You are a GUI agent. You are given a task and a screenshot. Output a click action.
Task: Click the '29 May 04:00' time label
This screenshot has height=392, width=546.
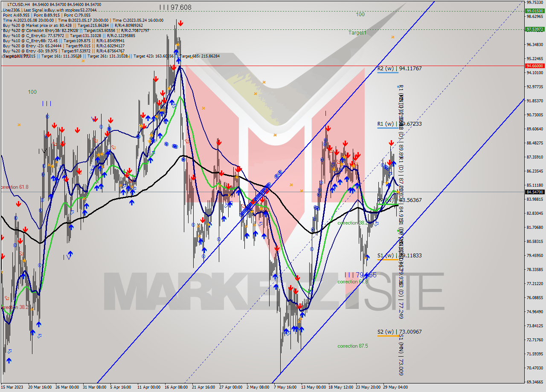pyautogui.click(x=395, y=387)
